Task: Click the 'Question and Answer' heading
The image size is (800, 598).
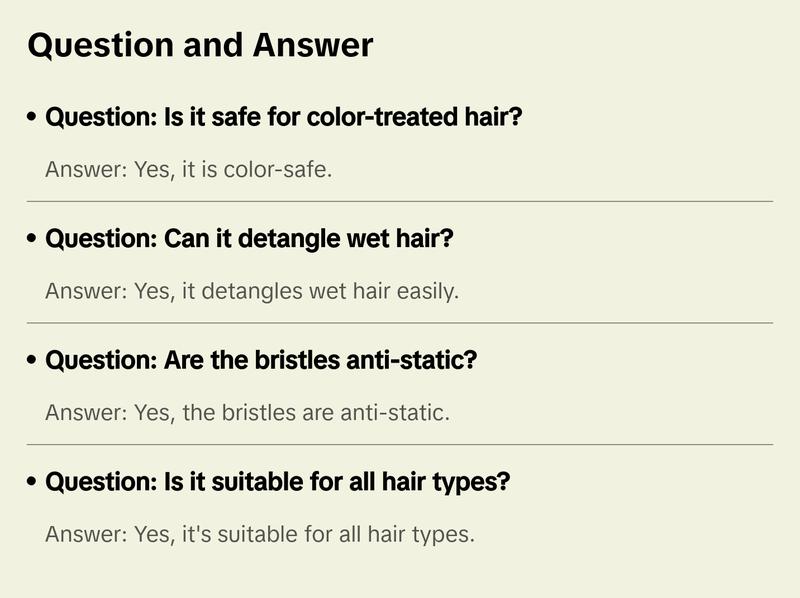Action: pos(200,45)
